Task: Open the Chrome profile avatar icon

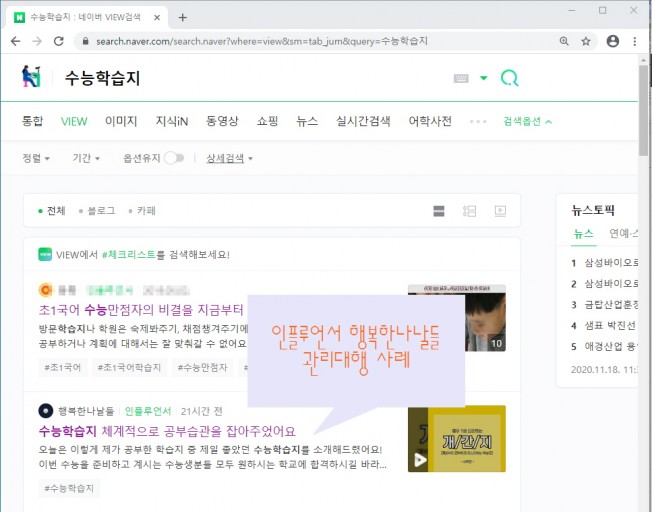Action: tap(612, 41)
